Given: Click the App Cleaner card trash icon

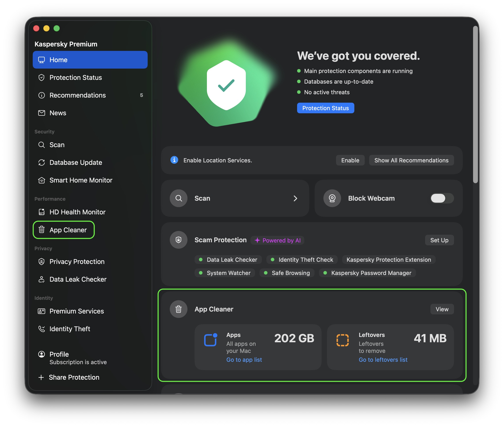Looking at the screenshot, I should (178, 309).
